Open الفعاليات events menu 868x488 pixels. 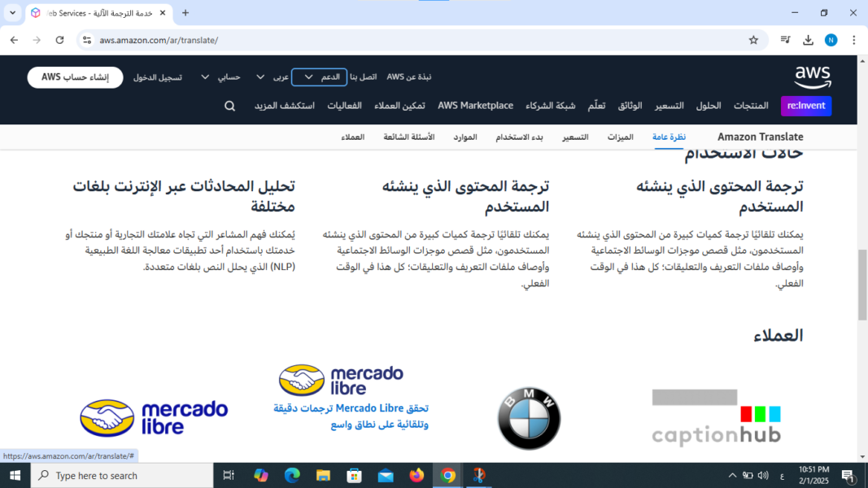pos(344,106)
